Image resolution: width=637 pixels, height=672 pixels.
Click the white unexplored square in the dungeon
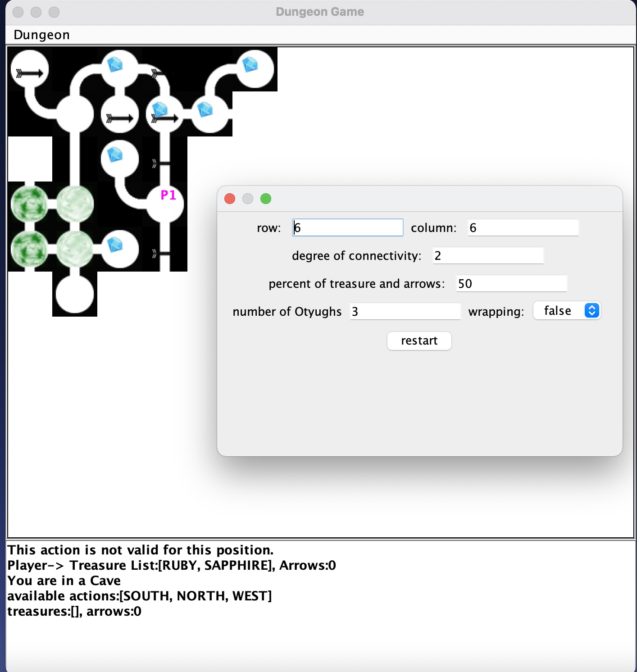click(x=30, y=159)
